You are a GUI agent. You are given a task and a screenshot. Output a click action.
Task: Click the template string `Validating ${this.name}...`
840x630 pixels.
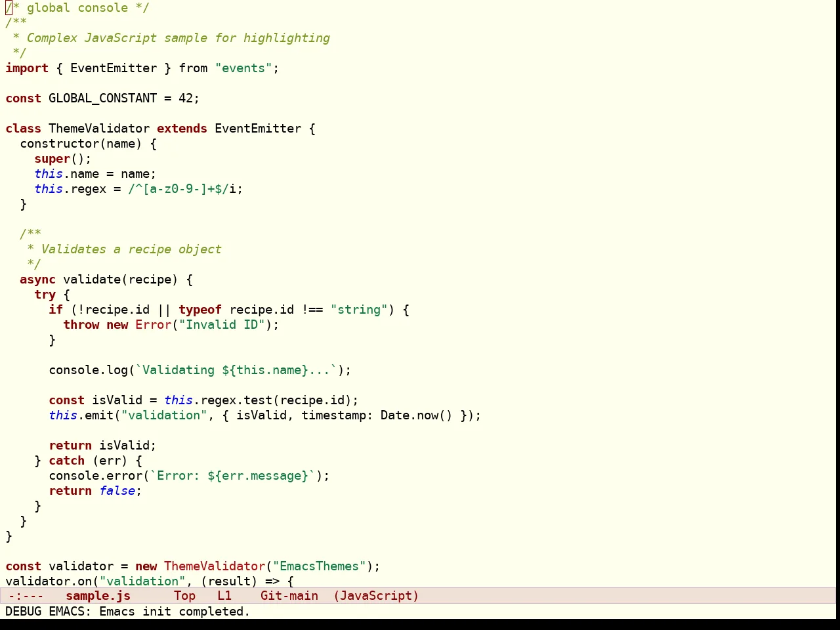(x=236, y=370)
